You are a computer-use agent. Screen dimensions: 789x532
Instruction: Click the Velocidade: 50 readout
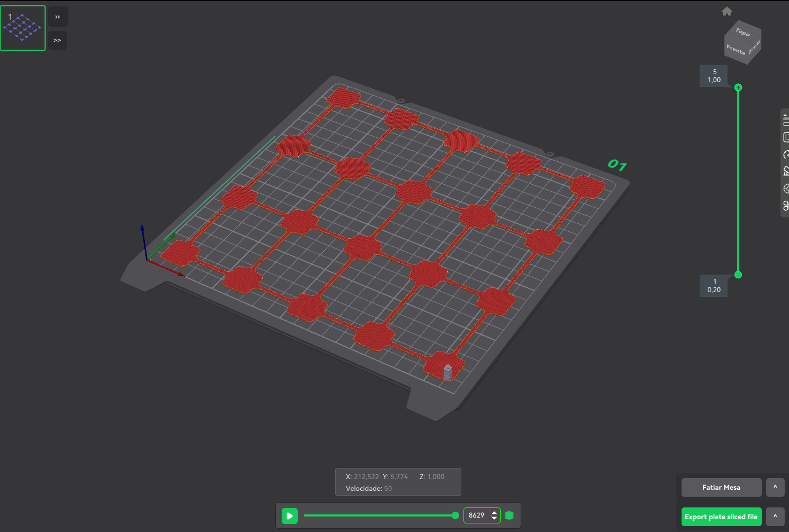368,488
